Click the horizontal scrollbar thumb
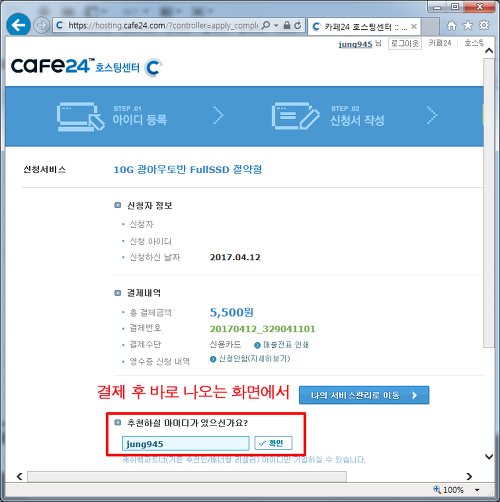500x502 pixels. click(187, 476)
